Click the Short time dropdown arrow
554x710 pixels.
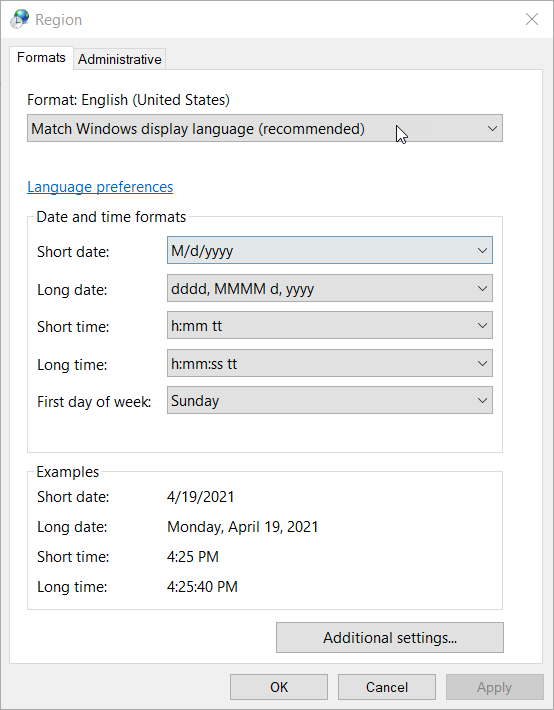[482, 325]
